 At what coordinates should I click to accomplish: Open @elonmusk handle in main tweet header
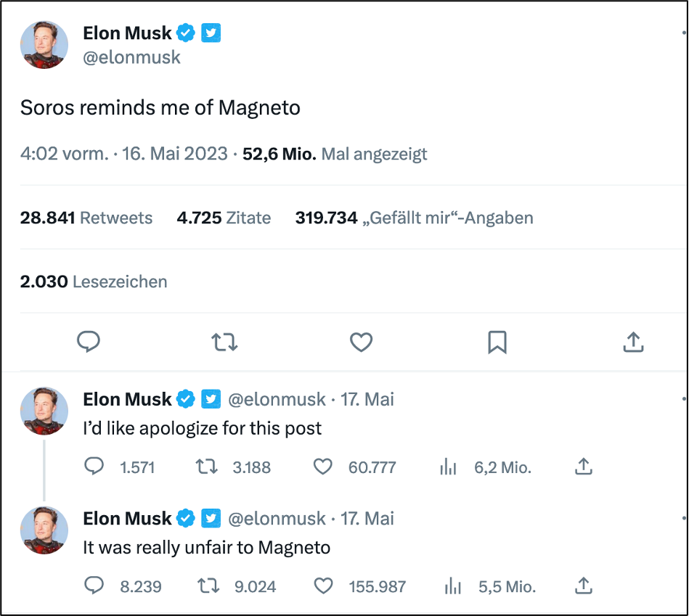(131, 57)
